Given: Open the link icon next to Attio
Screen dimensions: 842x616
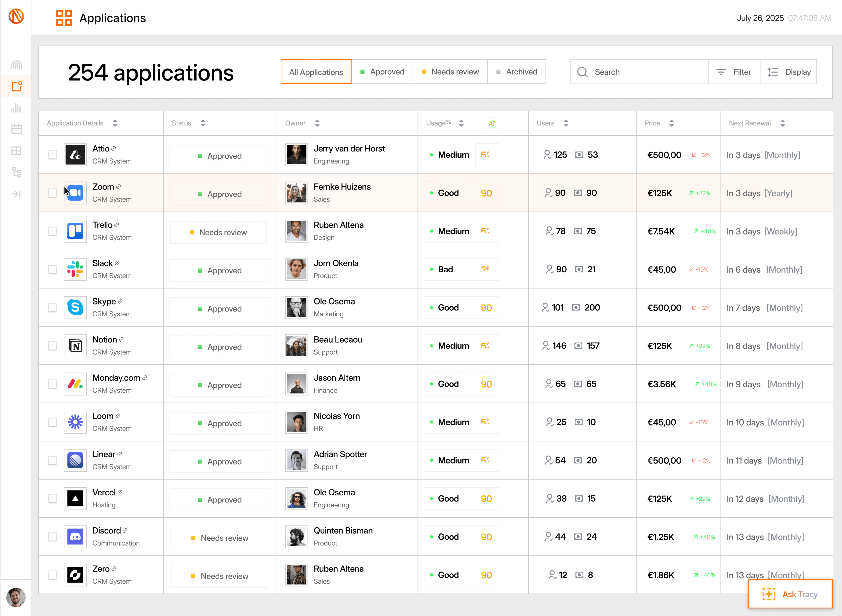Looking at the screenshot, I should coord(114,148).
